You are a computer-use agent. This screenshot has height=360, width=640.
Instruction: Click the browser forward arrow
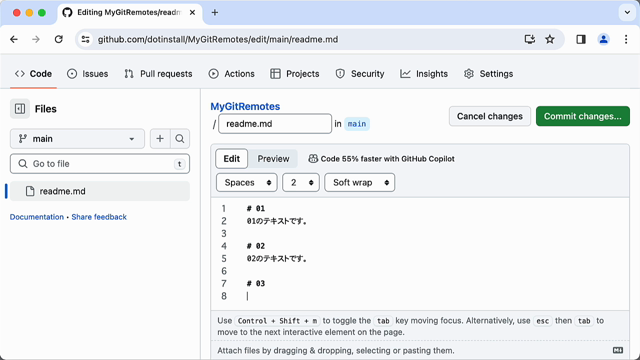click(x=36, y=39)
